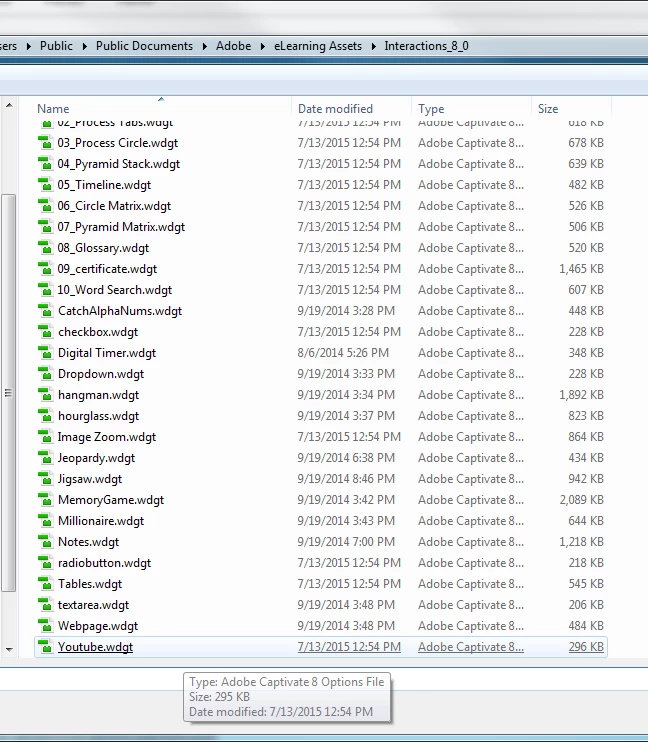Open the breadcrumb arrow after Adobe
The height and width of the screenshot is (742, 648).
[263, 46]
